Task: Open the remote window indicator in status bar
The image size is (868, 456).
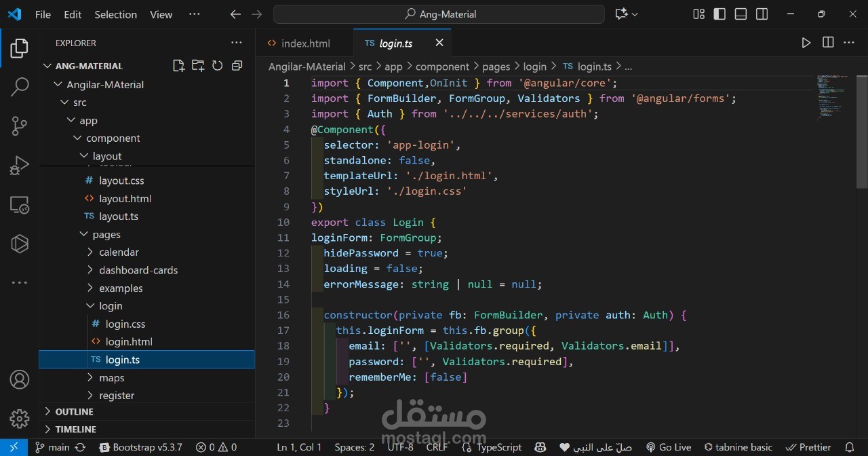Action: click(14, 447)
